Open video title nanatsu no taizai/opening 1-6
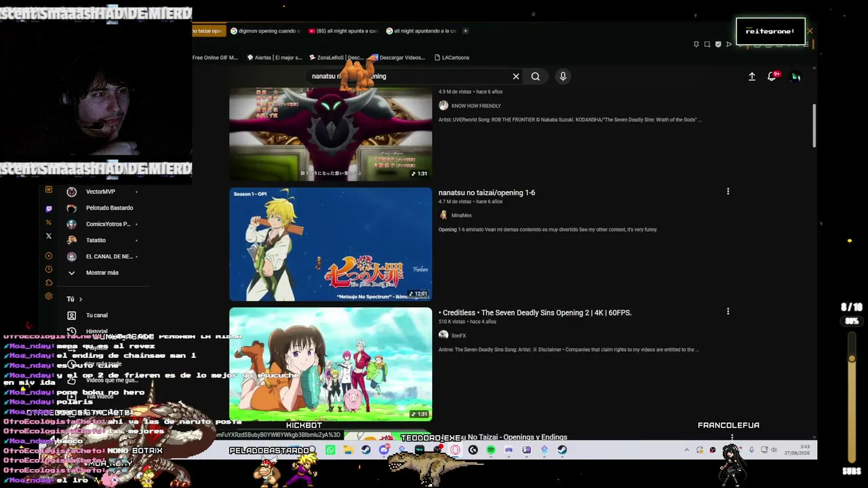This screenshot has width=868, height=488. (x=487, y=192)
